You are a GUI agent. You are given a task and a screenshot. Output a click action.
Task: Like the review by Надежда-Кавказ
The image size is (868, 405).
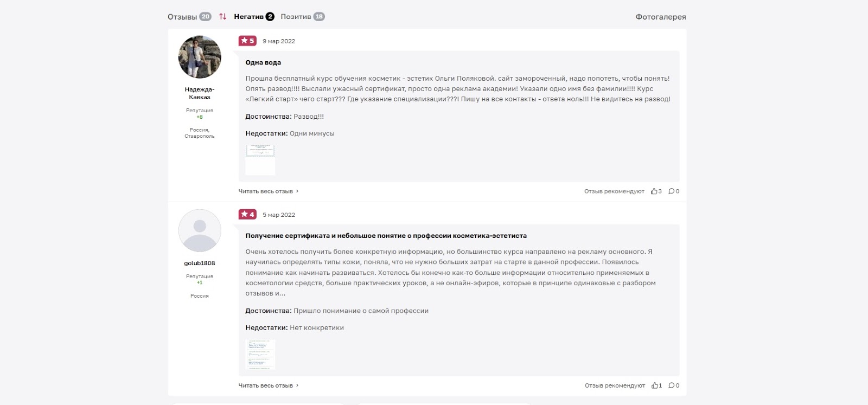[x=654, y=191]
